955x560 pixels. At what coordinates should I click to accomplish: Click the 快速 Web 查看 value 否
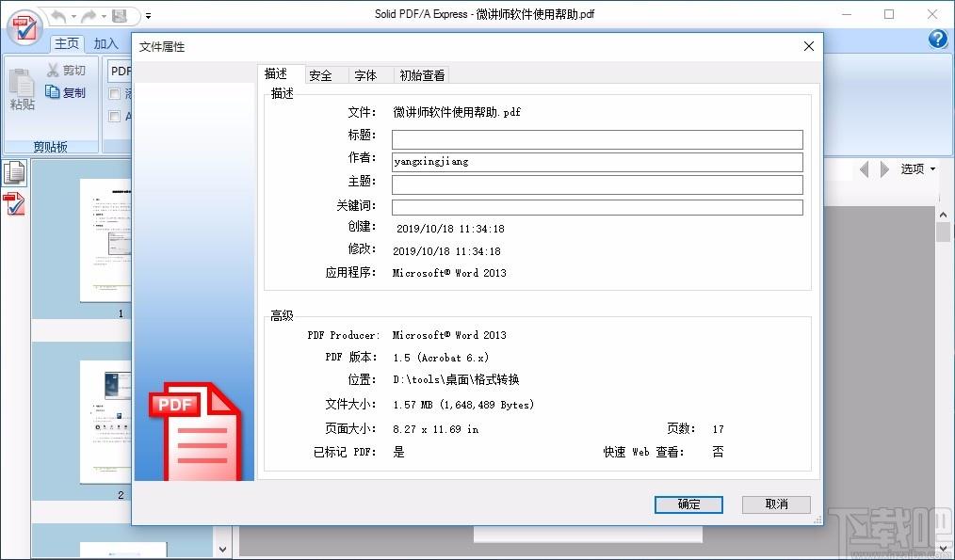click(x=718, y=452)
